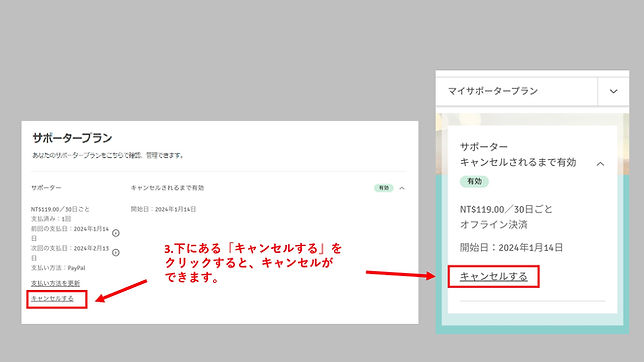Click キャンセルする in the マイサポータープラン card
Screen dimensions: 644x362
coord(493,277)
